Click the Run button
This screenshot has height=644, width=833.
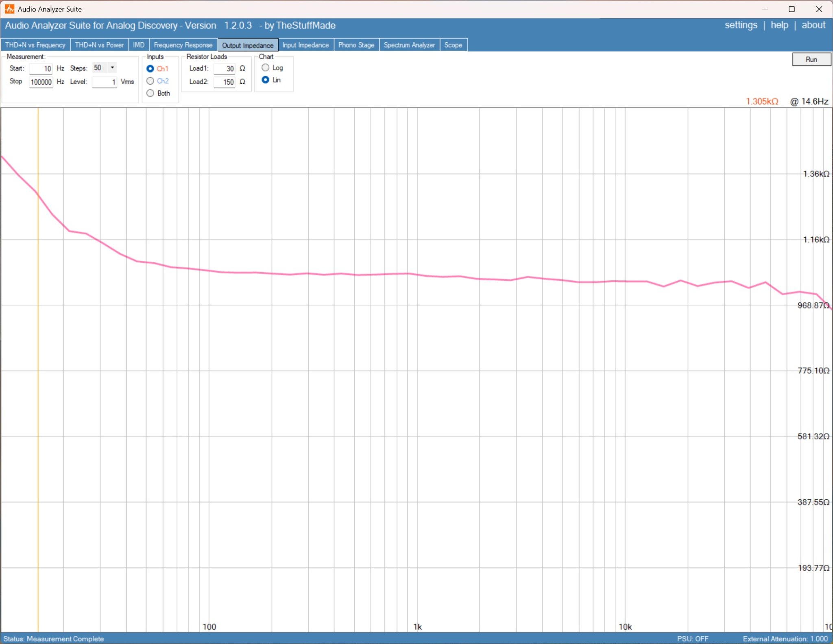pos(811,59)
